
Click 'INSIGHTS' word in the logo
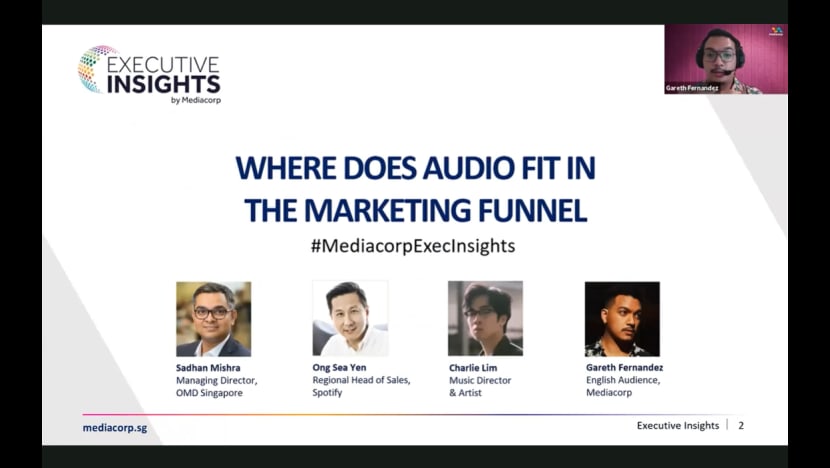click(164, 84)
